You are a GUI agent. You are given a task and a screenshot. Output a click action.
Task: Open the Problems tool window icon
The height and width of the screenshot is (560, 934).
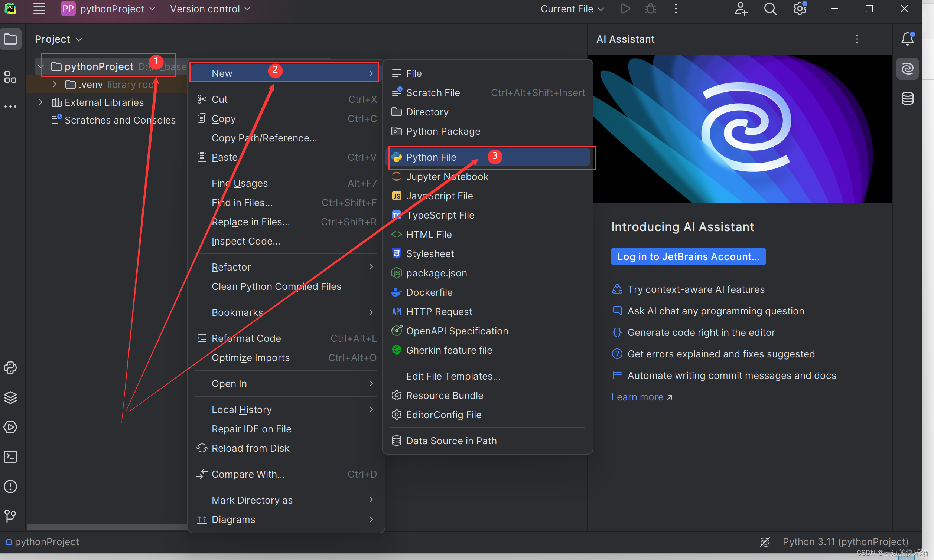click(x=10, y=487)
